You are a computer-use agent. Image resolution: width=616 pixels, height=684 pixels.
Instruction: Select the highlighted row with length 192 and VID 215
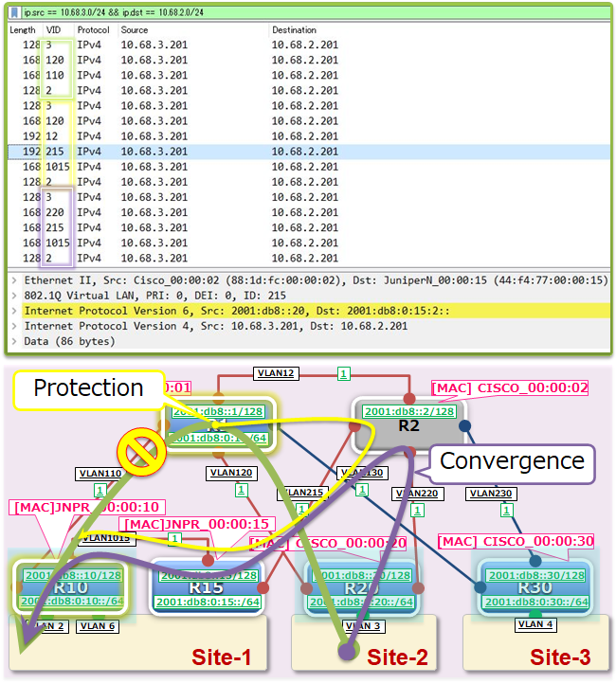[309, 152]
